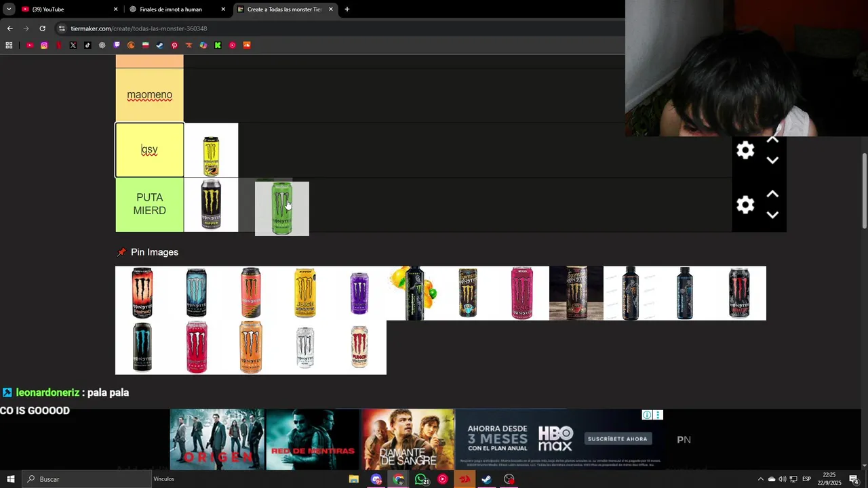Pick the purple Monster can thumbnail
The image size is (868, 488).
359,293
